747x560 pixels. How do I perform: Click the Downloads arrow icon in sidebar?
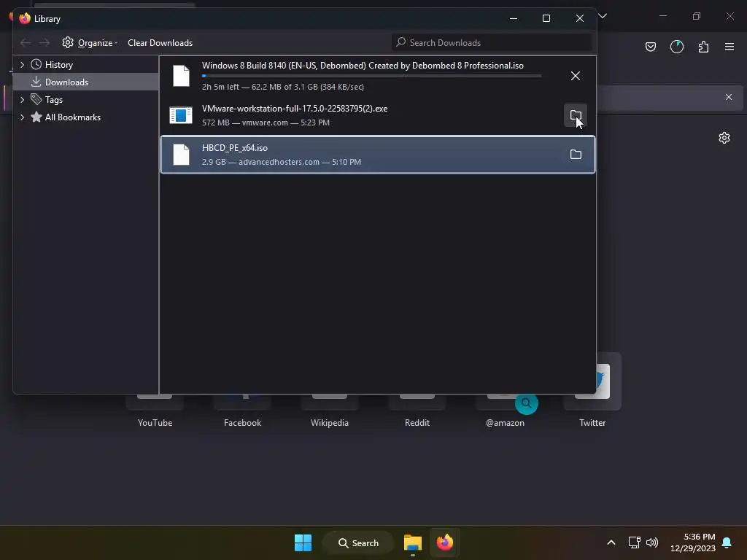coord(36,82)
